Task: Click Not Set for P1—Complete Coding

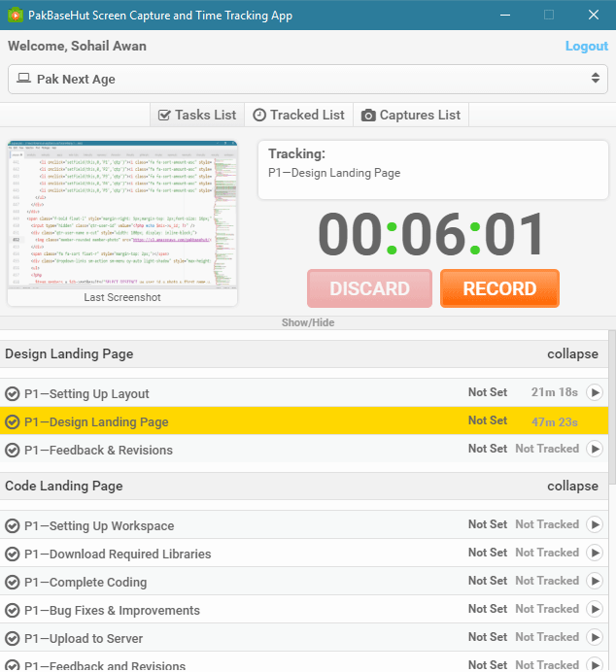Action: tap(488, 581)
